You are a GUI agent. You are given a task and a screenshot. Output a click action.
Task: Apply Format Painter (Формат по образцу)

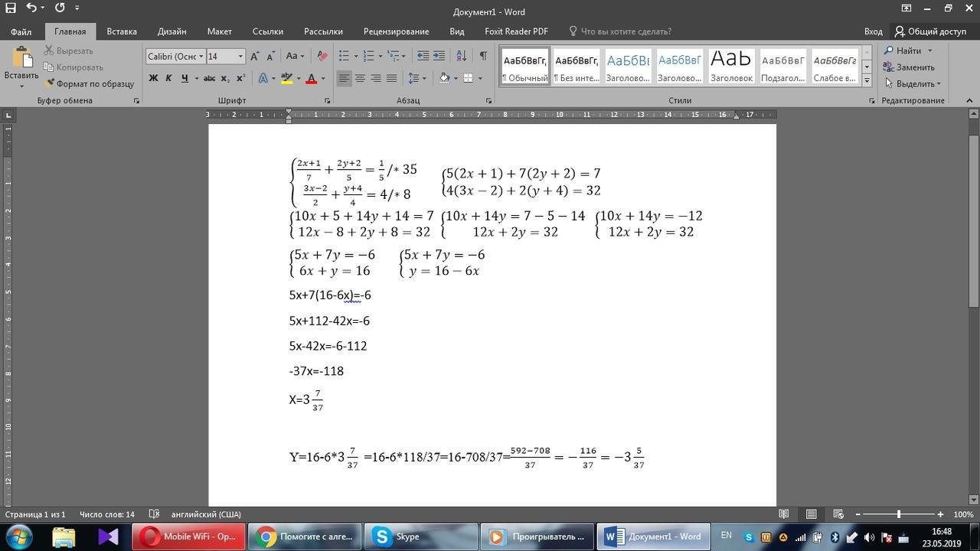click(x=89, y=83)
